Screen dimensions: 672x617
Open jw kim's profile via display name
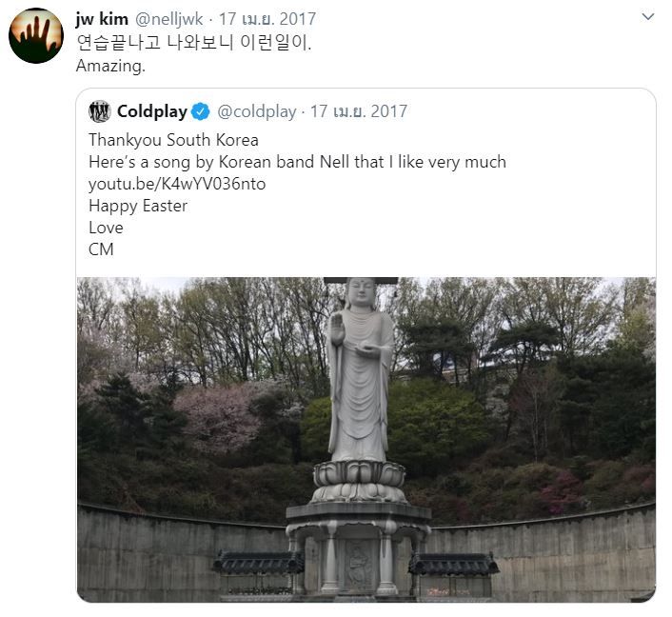coord(102,19)
